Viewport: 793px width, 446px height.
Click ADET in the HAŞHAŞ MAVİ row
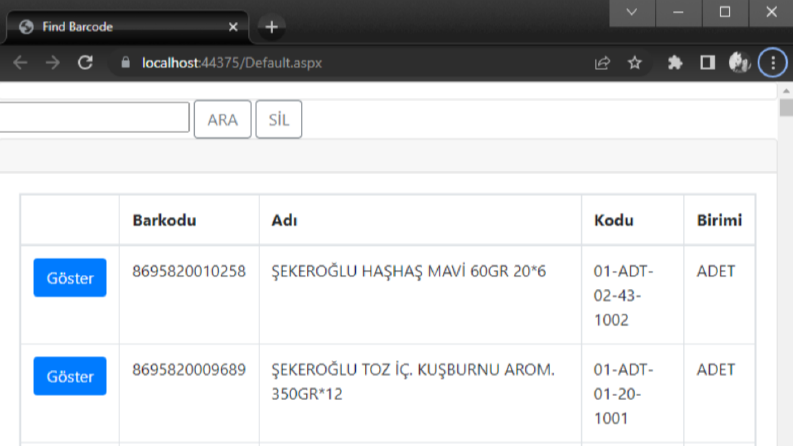point(716,272)
